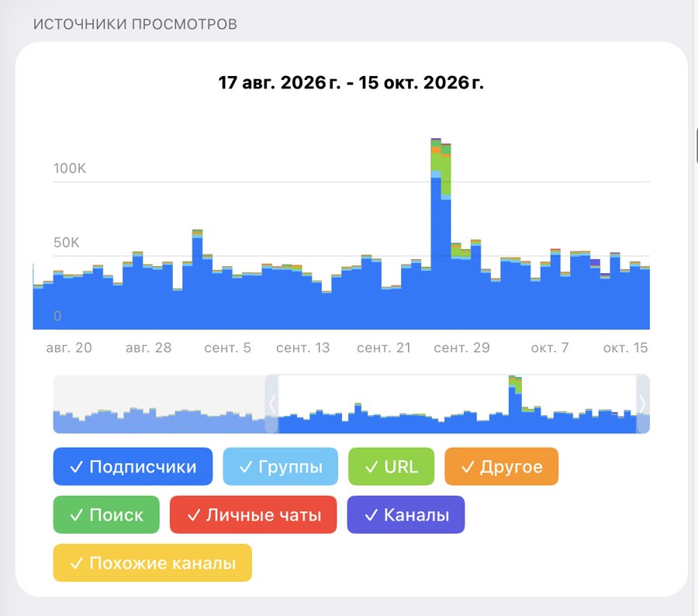Hide the Другое series
Image resolution: width=698 pixels, height=616 pixels.
pos(501,466)
